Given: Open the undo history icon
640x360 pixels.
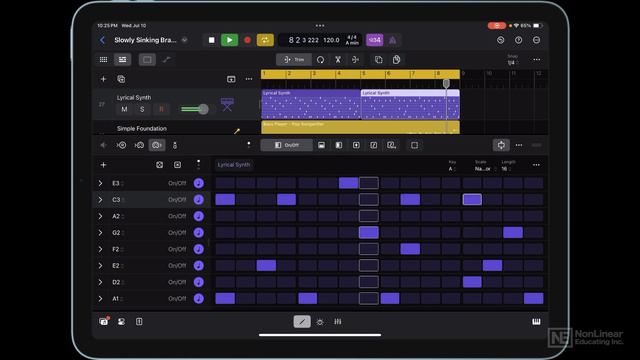Looking at the screenshot, I should (500, 40).
